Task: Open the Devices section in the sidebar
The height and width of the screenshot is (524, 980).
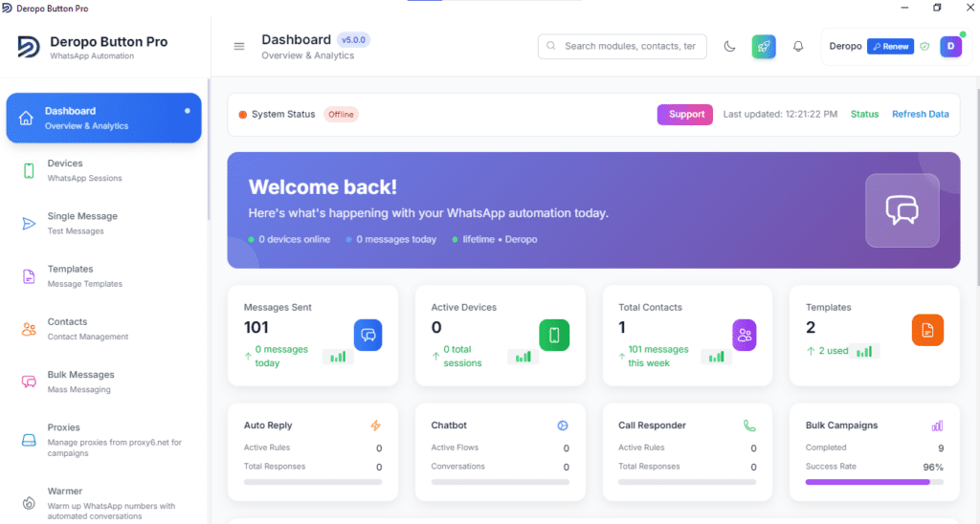Action: 103,170
